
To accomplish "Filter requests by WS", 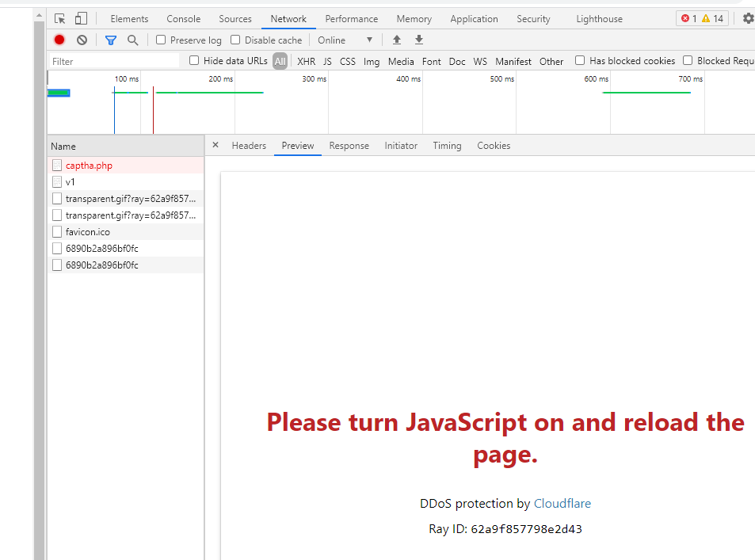I will coord(480,61).
